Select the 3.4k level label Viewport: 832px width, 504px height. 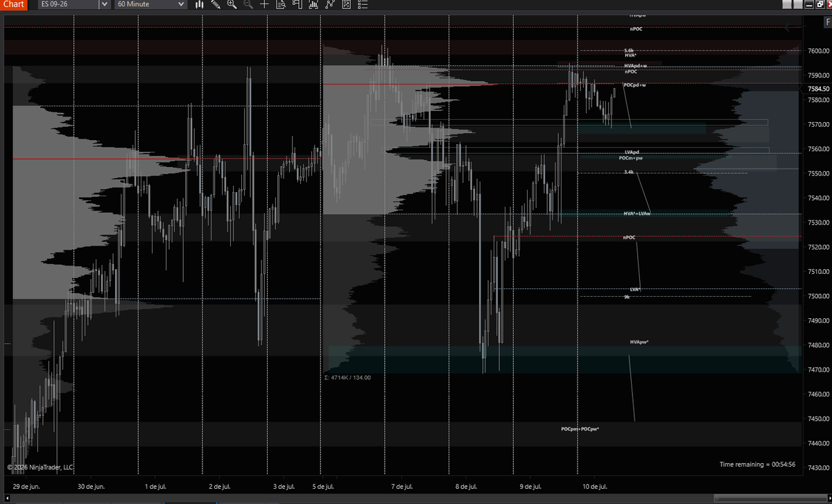(629, 171)
